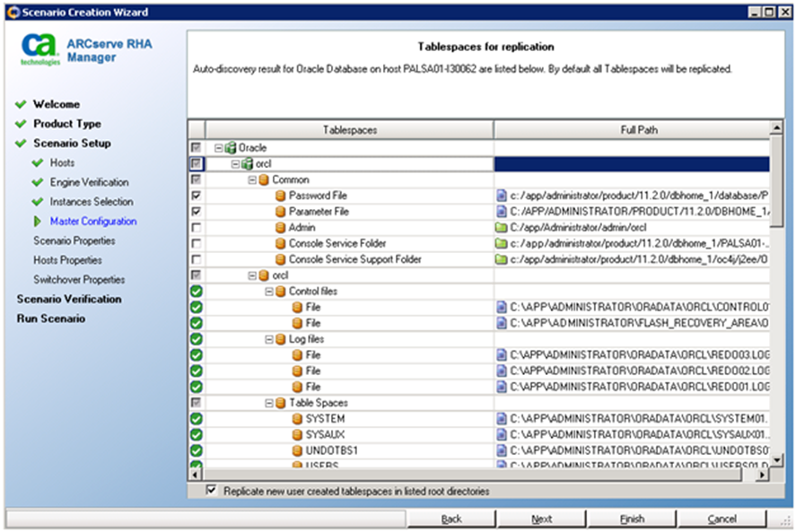The image size is (796, 532).
Task: Click the Oracle root database icon
Action: (x=231, y=148)
